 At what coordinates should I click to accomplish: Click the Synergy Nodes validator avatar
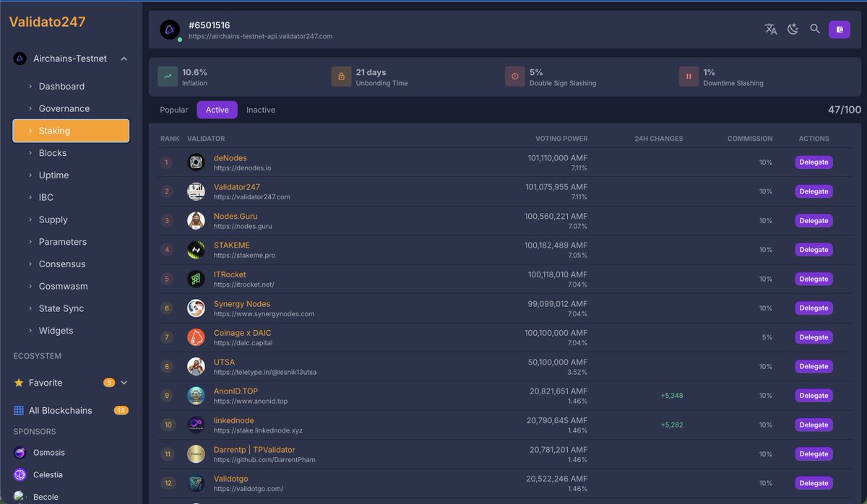196,308
